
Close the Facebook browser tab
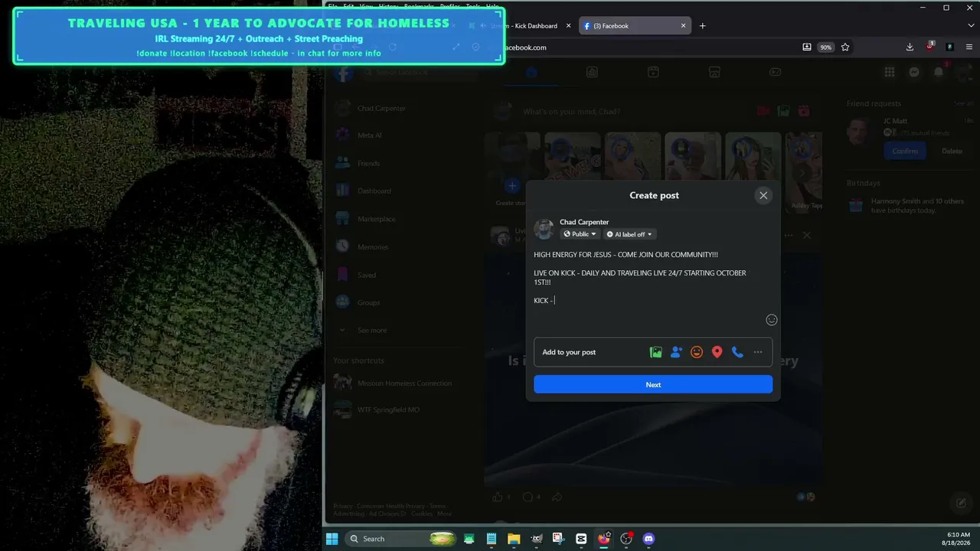(684, 26)
